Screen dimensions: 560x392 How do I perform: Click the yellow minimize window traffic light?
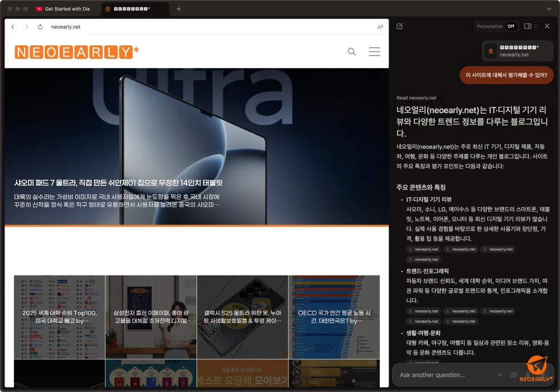tap(17, 9)
